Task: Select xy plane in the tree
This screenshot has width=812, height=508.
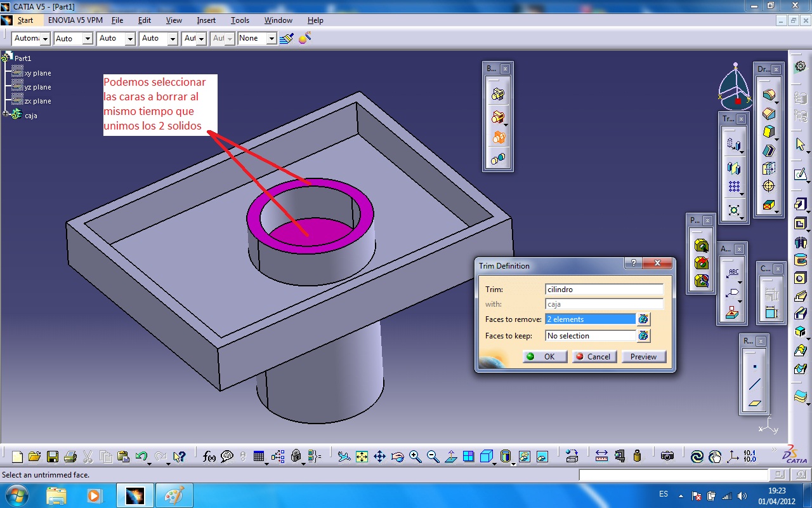Action: [x=37, y=73]
